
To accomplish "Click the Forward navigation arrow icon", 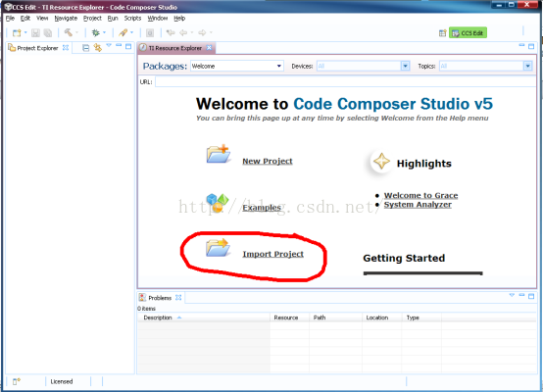I will [x=202, y=32].
